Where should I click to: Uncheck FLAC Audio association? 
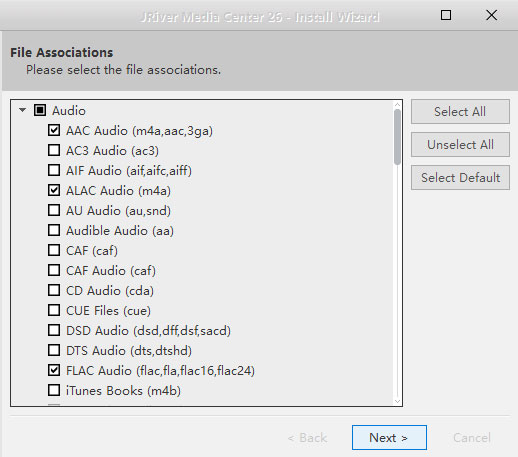point(54,370)
